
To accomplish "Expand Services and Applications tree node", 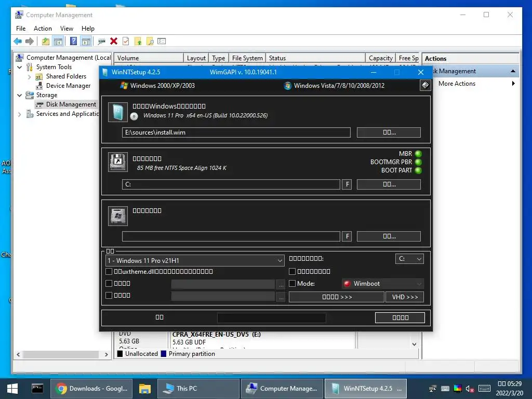I will (x=20, y=114).
